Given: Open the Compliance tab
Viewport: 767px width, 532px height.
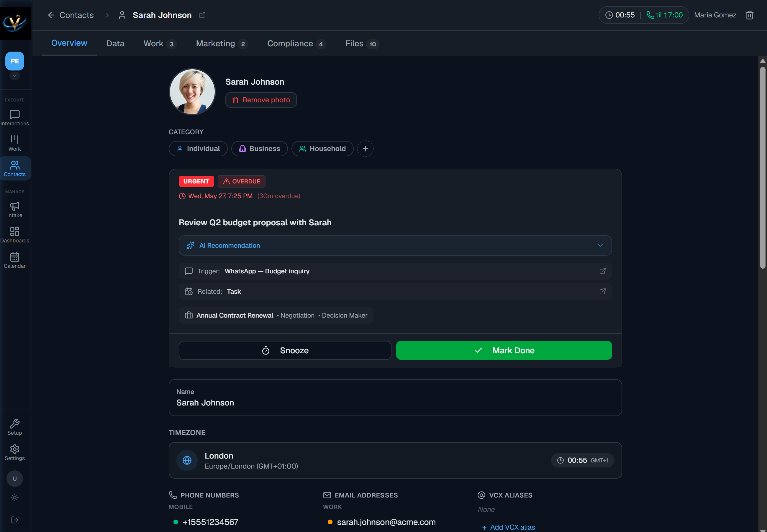Looking at the screenshot, I should point(296,44).
